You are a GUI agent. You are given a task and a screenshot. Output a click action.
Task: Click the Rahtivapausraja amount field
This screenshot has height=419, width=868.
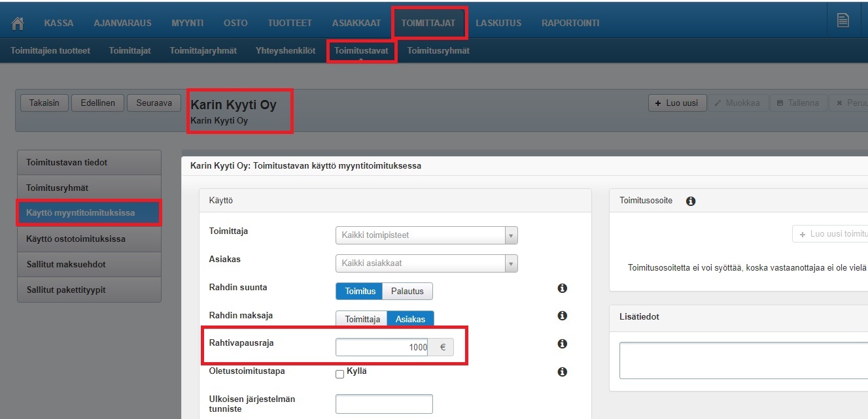tap(381, 347)
